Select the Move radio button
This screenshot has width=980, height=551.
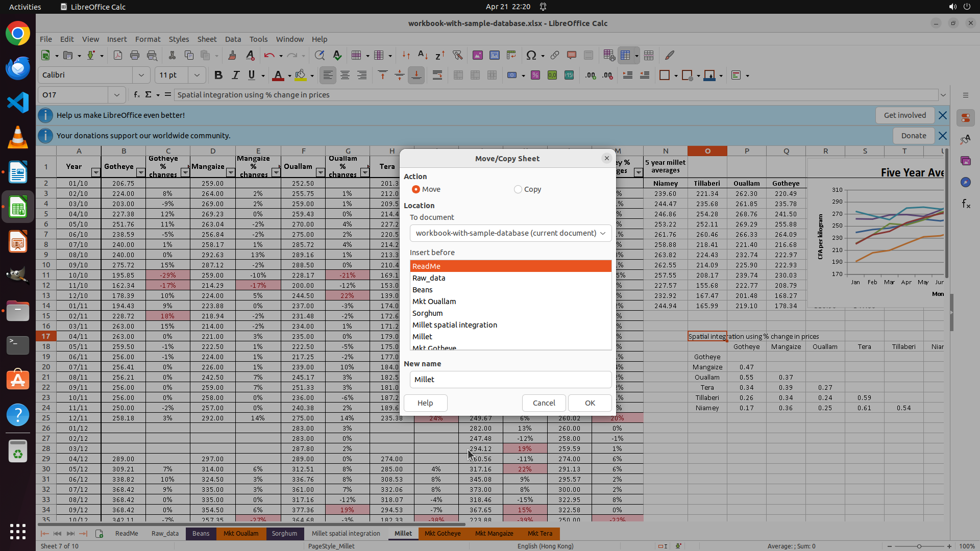416,189
